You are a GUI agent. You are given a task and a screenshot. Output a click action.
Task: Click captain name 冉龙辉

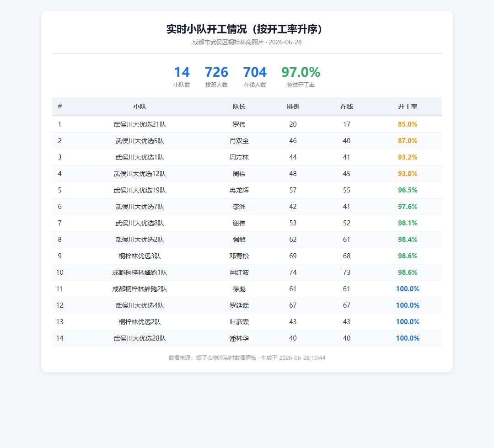[239, 190]
